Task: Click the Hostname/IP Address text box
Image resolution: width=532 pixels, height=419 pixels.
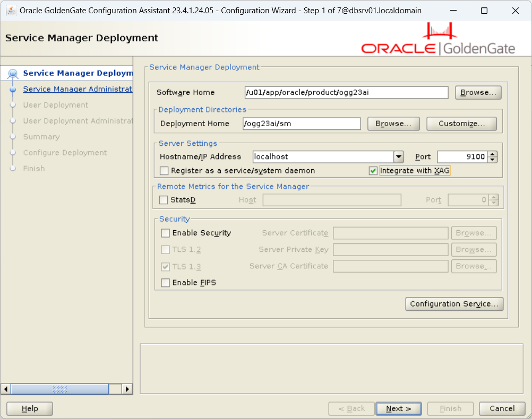Action: [x=323, y=156]
